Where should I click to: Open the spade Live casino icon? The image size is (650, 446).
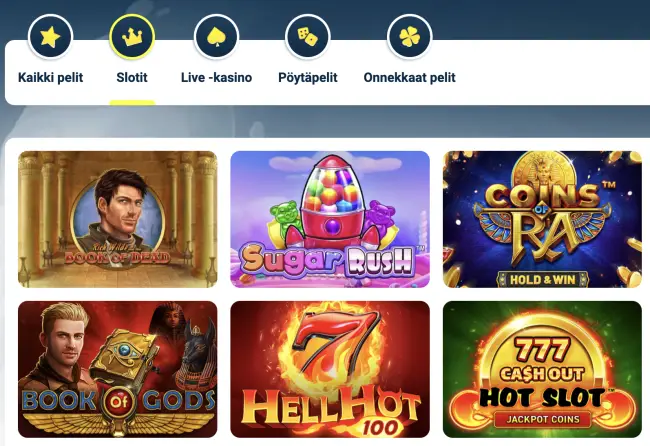[x=216, y=37]
